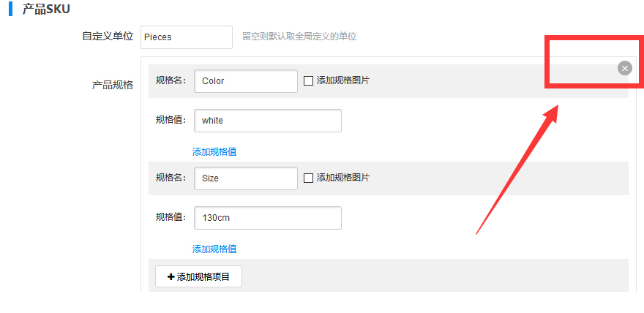Click the 规格名 label beside Size
644x313 pixels.
172,178
